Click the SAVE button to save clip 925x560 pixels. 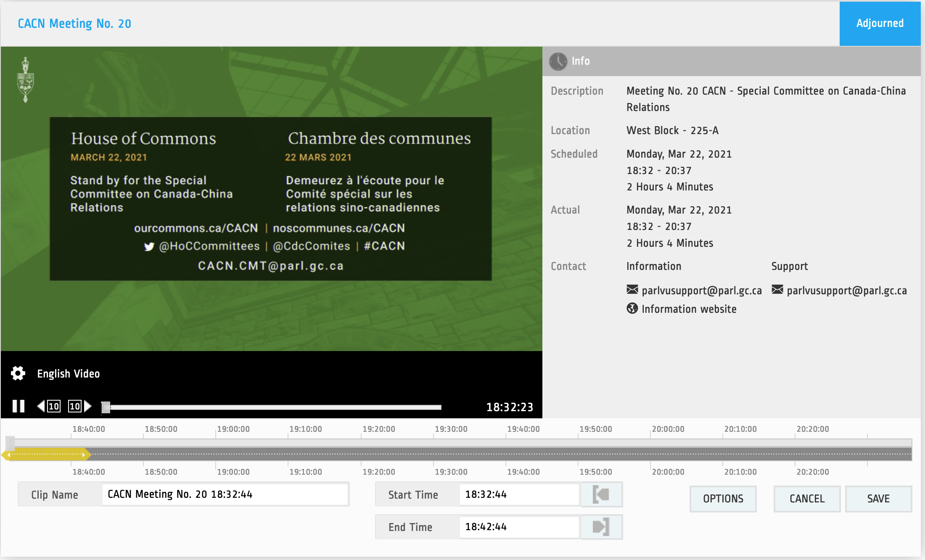tap(879, 498)
